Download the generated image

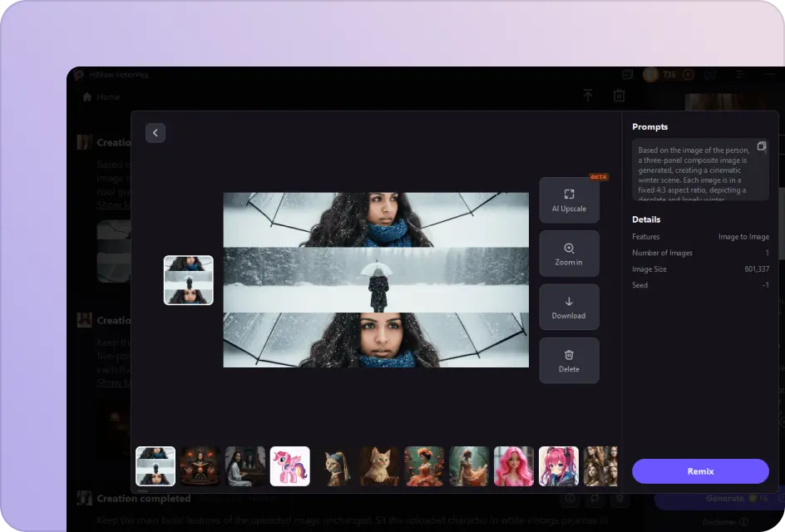[569, 308]
